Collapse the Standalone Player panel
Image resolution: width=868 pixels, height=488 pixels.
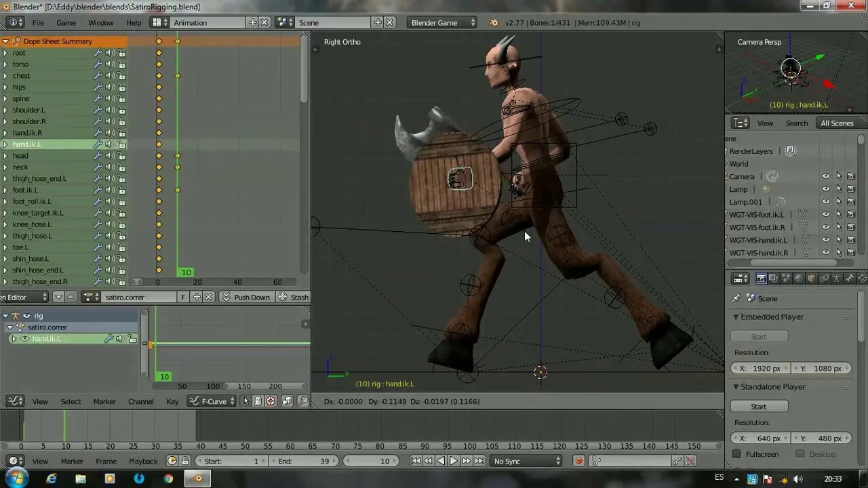(x=736, y=386)
